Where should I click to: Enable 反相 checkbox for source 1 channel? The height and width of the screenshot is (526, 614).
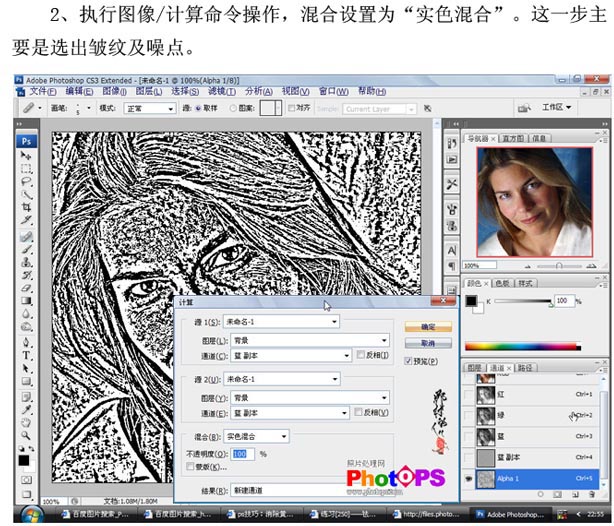click(x=361, y=355)
